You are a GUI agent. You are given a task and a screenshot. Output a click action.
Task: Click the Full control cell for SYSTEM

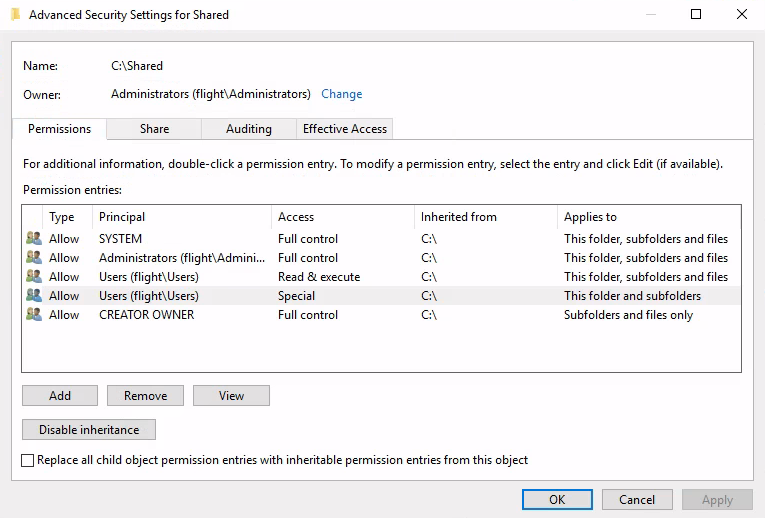tap(308, 239)
